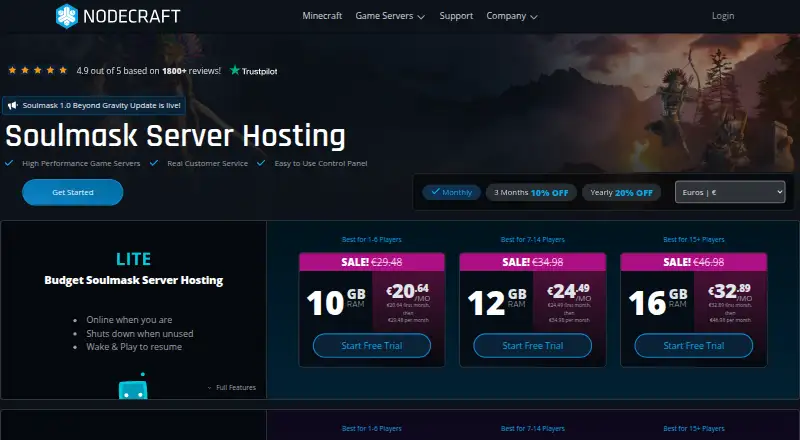Click SALE! €46.98 banner
800x440 pixels.
(x=694, y=262)
